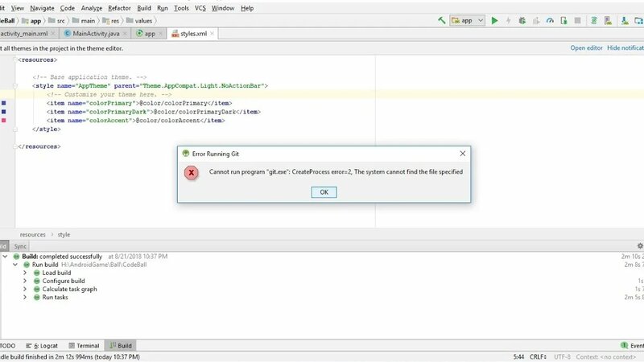Viewport: 644px width, 362px height.
Task: Click the resources breadcrumb below editor
Action: click(32, 235)
